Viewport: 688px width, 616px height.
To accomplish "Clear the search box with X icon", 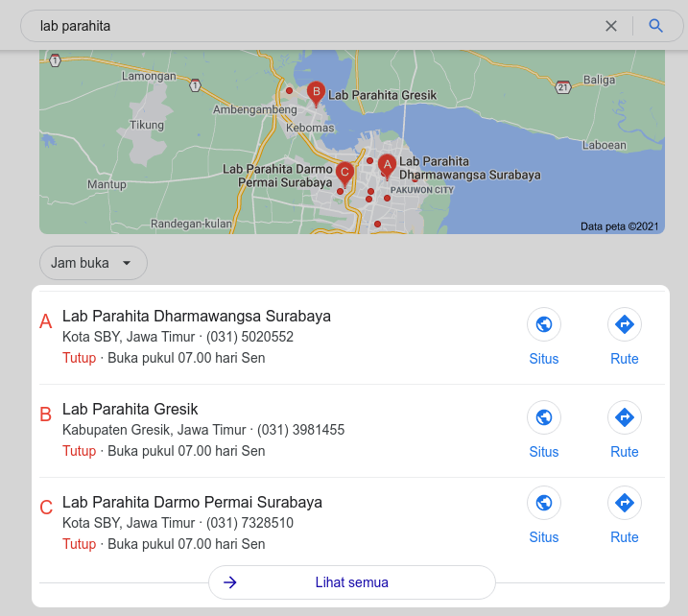I will [611, 26].
